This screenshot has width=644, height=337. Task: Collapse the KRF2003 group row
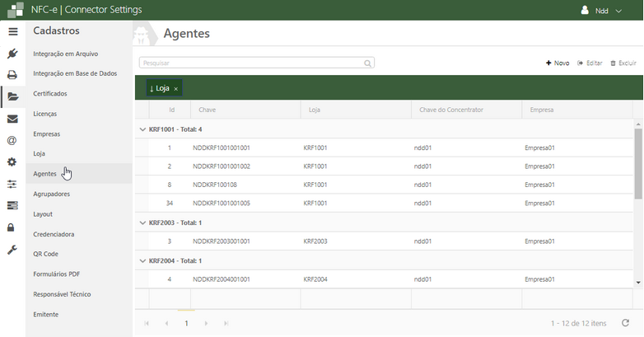tap(142, 223)
